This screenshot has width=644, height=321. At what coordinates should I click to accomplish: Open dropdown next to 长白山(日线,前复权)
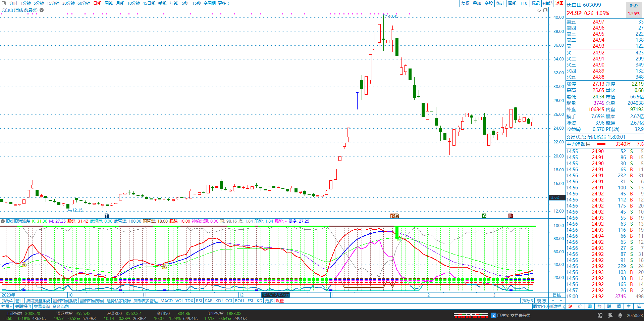point(42,10)
